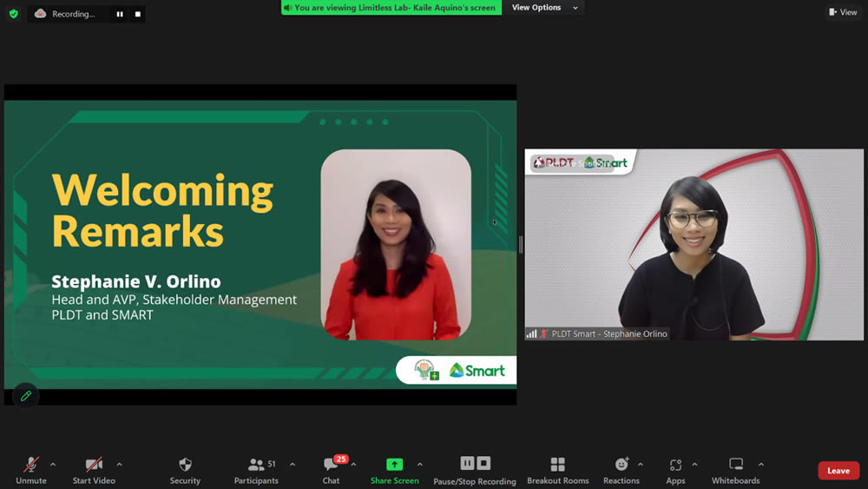Click the unread chat badge showing 25
The image size is (868, 489).
pyautogui.click(x=341, y=459)
